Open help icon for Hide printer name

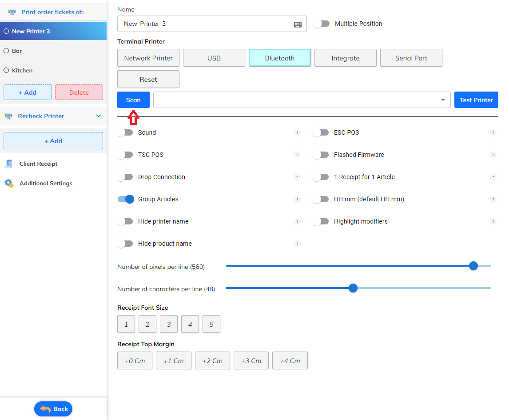point(297,221)
